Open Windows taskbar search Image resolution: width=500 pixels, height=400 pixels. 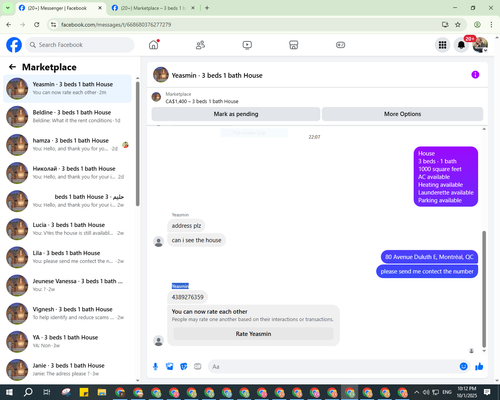pos(28,392)
